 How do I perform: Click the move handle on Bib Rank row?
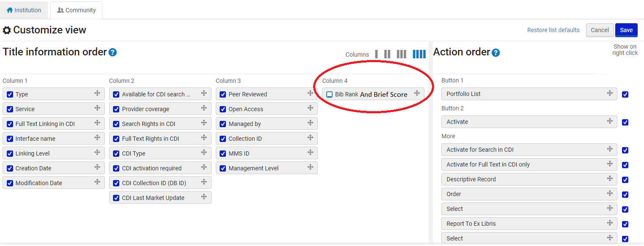pyautogui.click(x=417, y=93)
